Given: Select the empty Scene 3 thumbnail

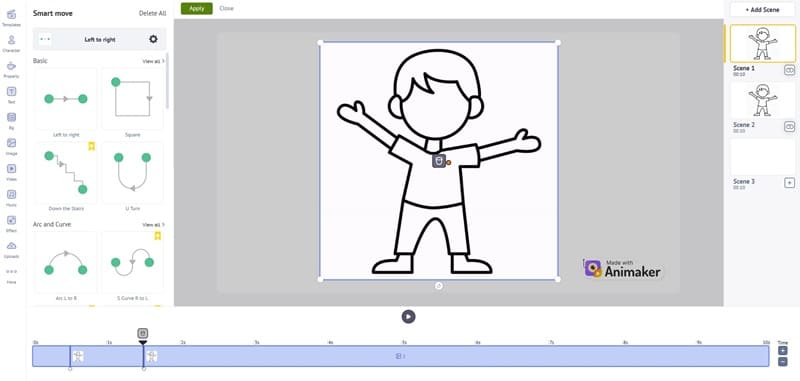Looking at the screenshot, I should (763, 157).
